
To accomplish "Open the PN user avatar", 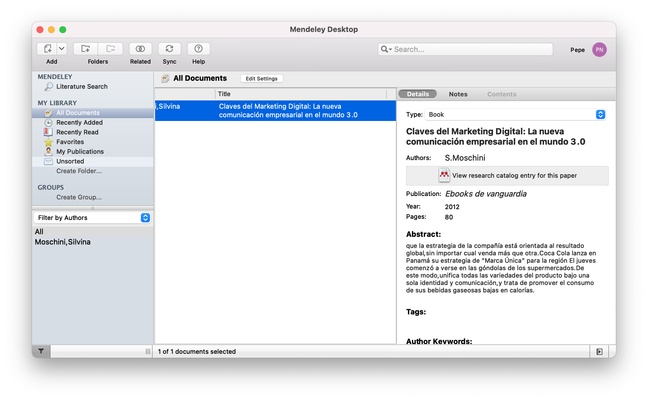I will (x=599, y=50).
